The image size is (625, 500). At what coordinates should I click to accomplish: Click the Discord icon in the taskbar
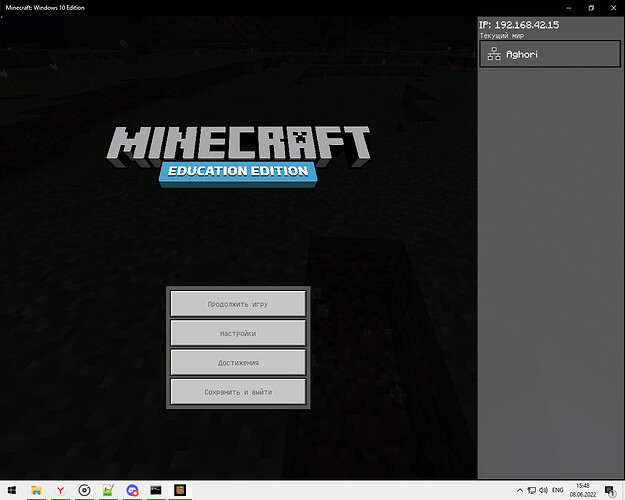[133, 490]
